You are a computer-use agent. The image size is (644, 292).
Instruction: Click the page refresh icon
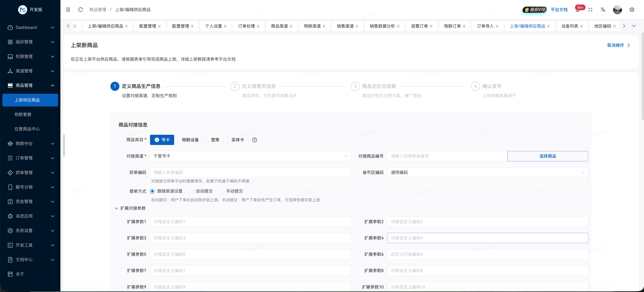click(x=81, y=10)
